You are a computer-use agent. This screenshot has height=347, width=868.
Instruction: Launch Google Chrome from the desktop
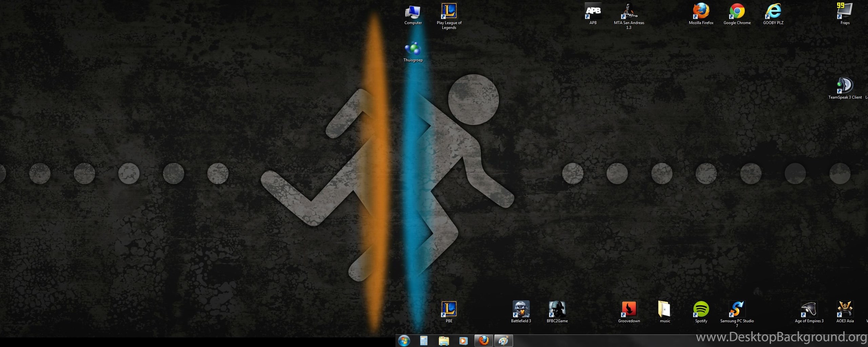737,14
